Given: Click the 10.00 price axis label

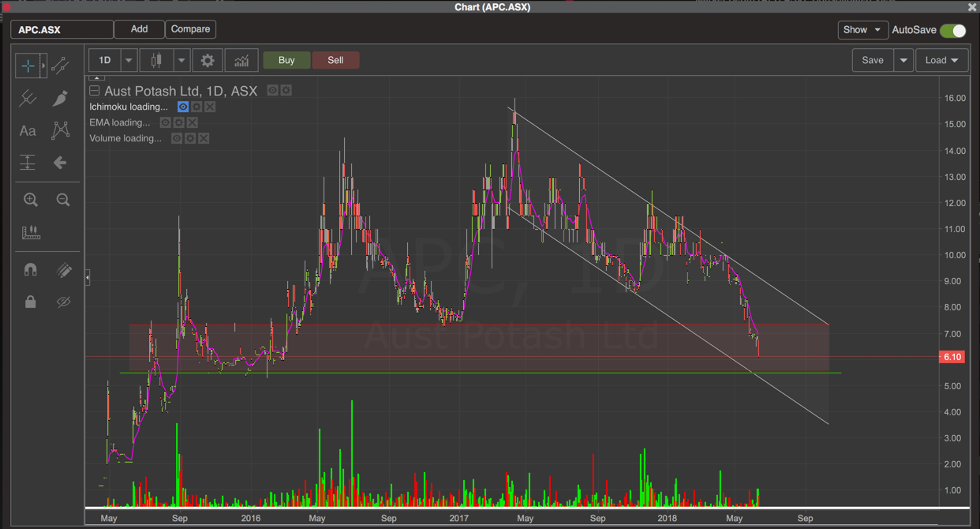Looking at the screenshot, I should pyautogui.click(x=955, y=255).
